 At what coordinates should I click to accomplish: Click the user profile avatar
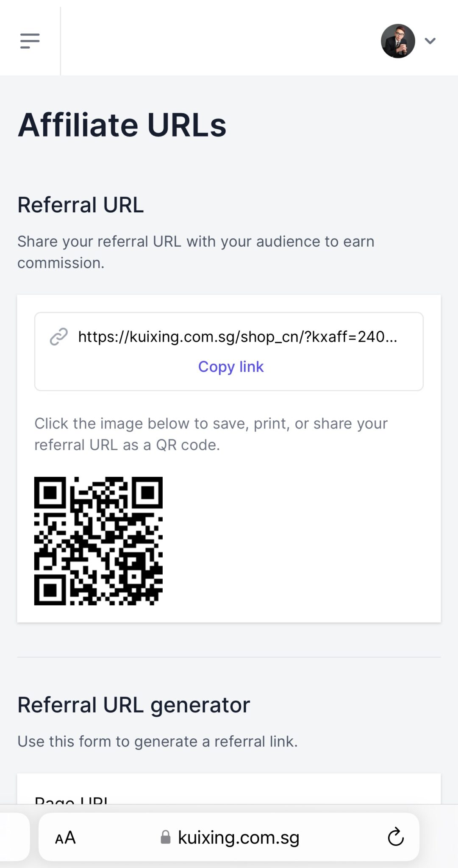coord(397,41)
